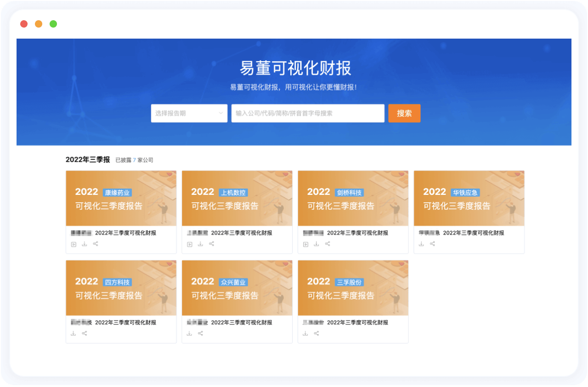Open the 众兴菌业 report banner thumbnail
Image resolution: width=588 pixels, height=387 pixels.
(237, 288)
